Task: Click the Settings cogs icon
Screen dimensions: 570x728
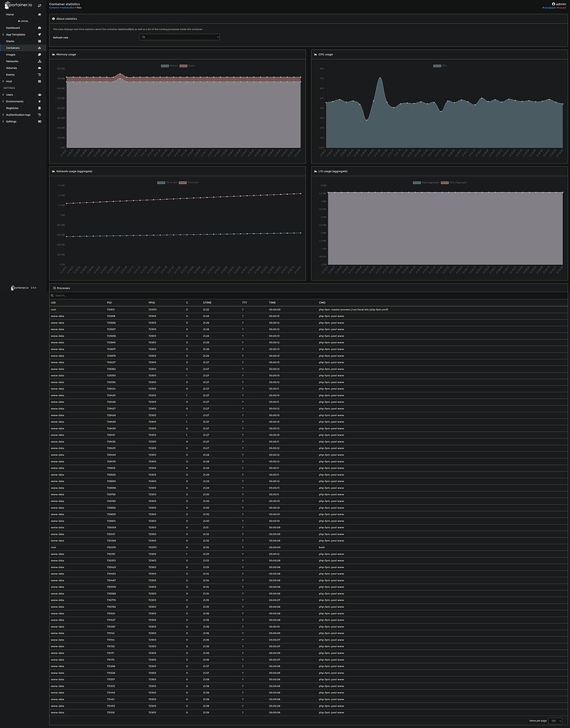Action: [40, 121]
